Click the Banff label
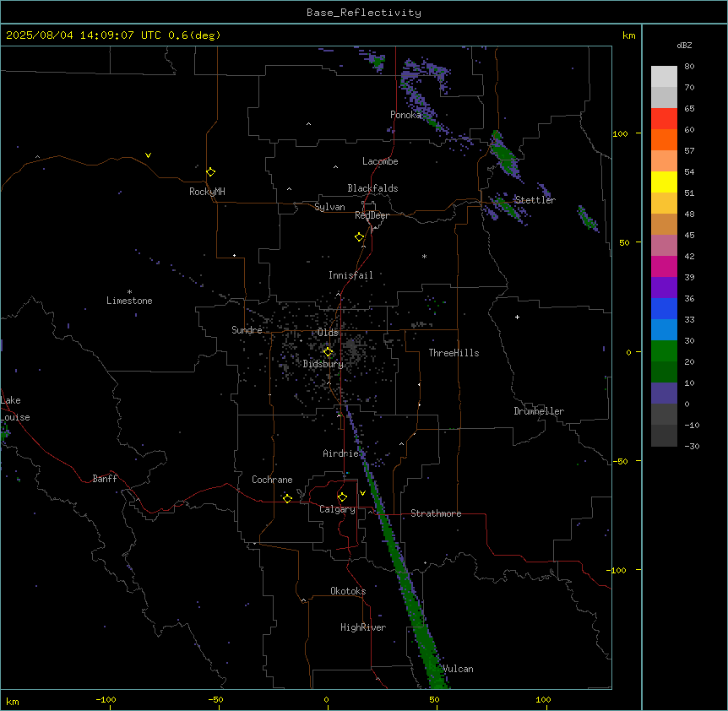The width and height of the screenshot is (728, 711). pos(105,479)
